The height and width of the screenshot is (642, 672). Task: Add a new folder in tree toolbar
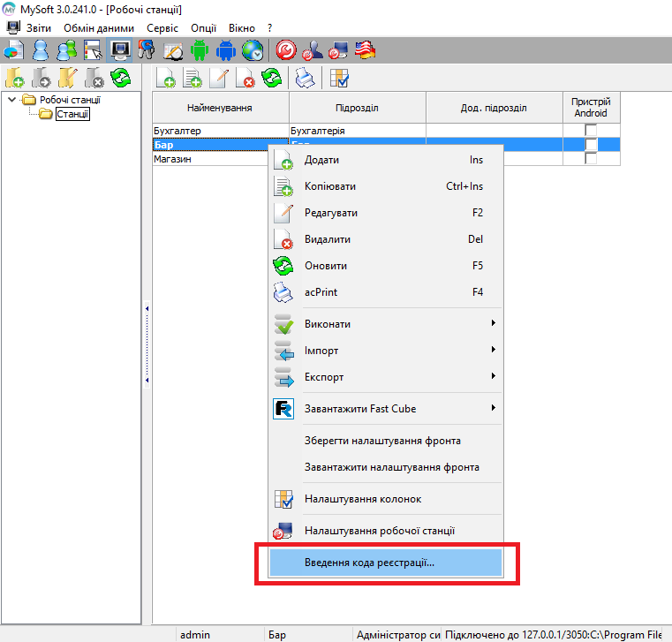coord(15,78)
